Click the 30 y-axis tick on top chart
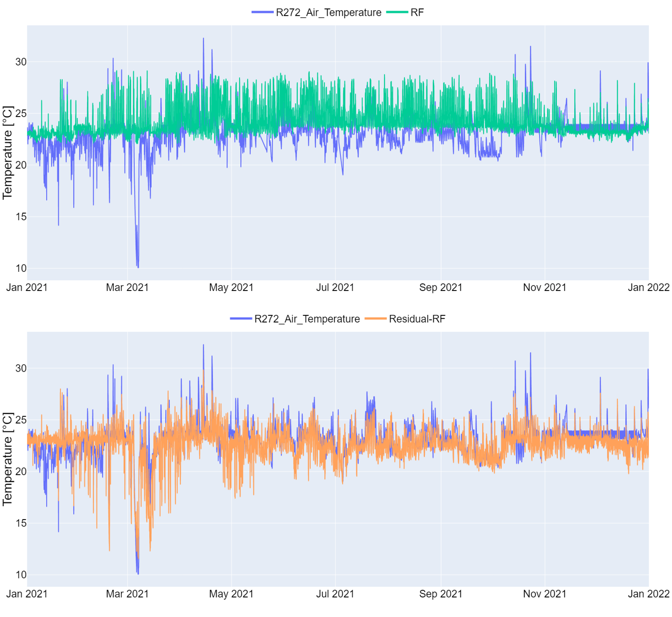 click(21, 62)
